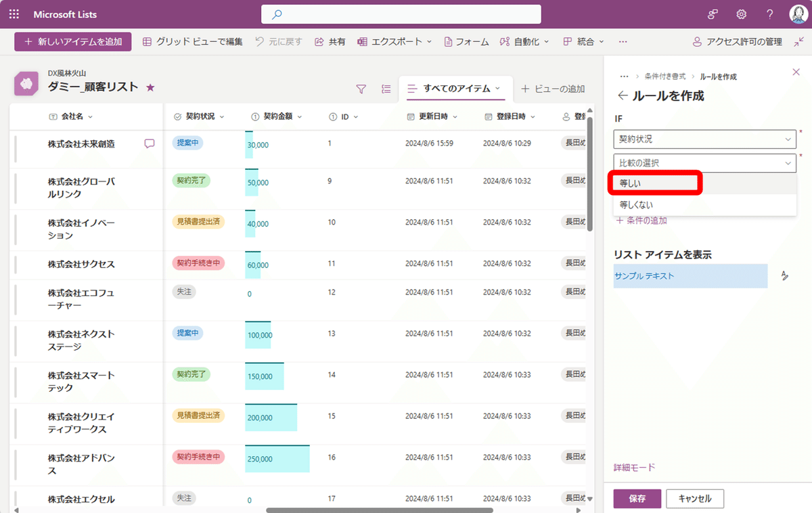This screenshot has height=513, width=812.
Task: Close the rule pane with X
Action: [x=796, y=72]
